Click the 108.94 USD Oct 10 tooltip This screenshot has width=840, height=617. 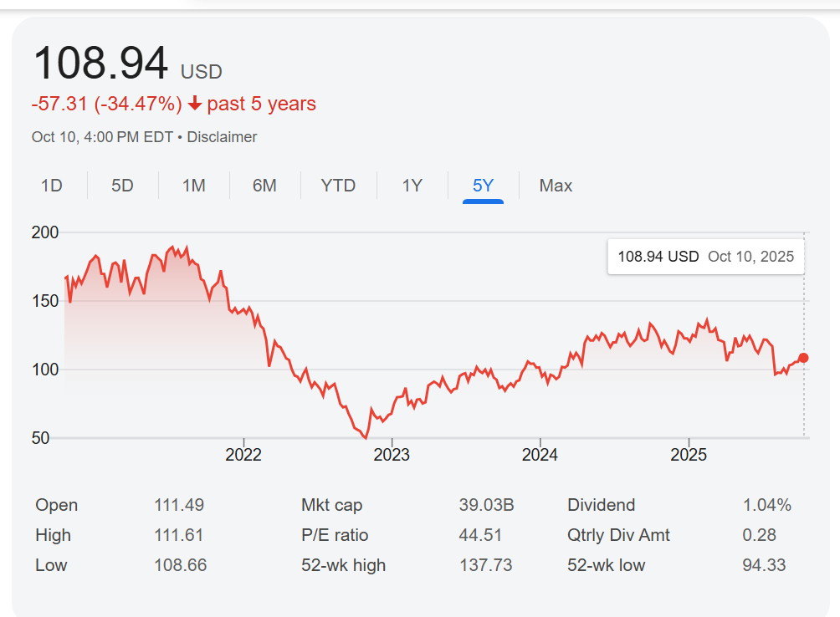click(x=705, y=257)
